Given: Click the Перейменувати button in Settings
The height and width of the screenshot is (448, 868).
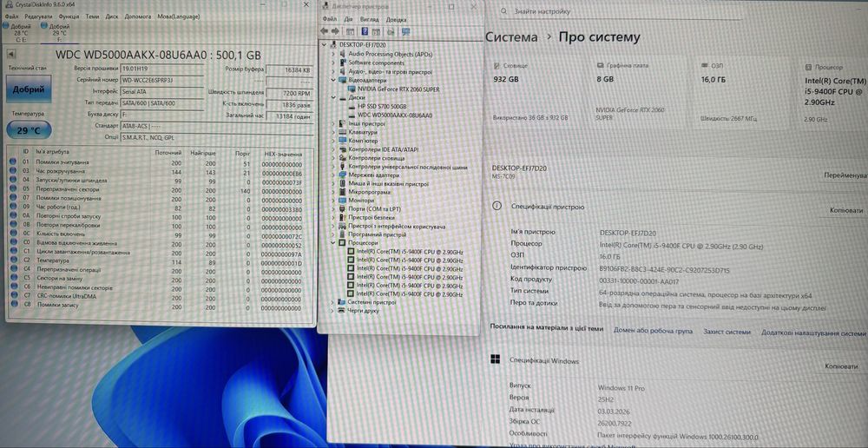Looking at the screenshot, I should (x=845, y=175).
